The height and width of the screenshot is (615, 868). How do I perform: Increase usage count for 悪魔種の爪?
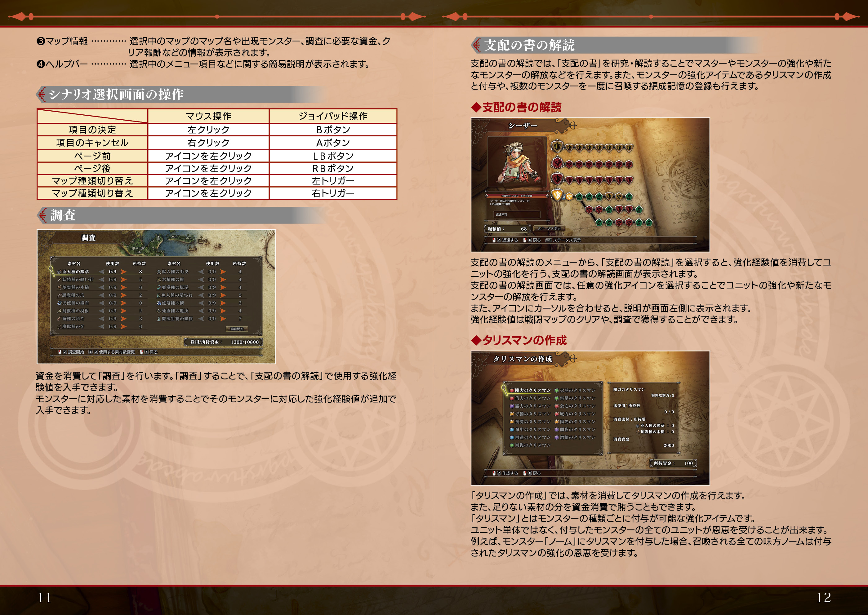[123, 295]
